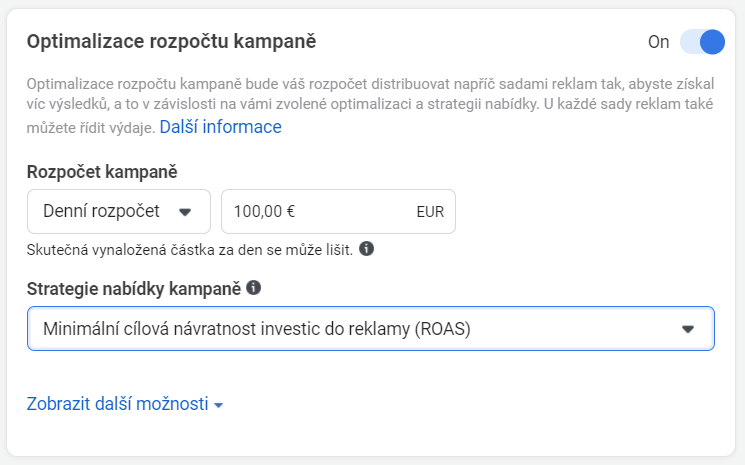Viewport: 745px width, 465px height.
Task: Click the small arrow after 'Zobrazit další možnosti'
Action: point(219,405)
